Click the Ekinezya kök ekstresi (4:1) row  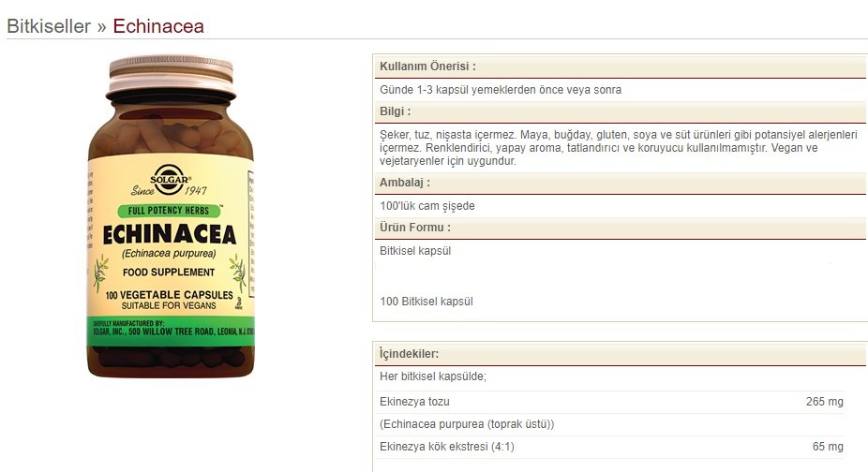click(x=611, y=447)
